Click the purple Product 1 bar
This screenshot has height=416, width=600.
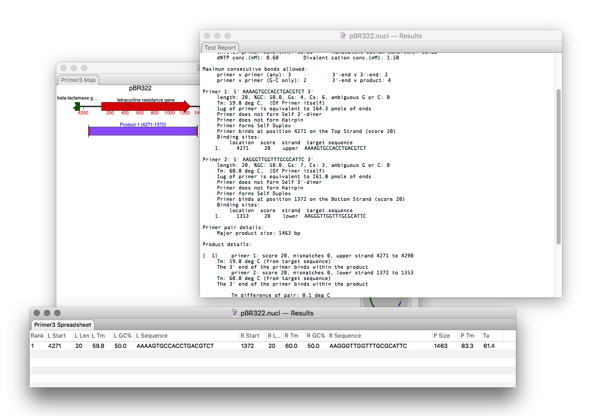coord(142,130)
